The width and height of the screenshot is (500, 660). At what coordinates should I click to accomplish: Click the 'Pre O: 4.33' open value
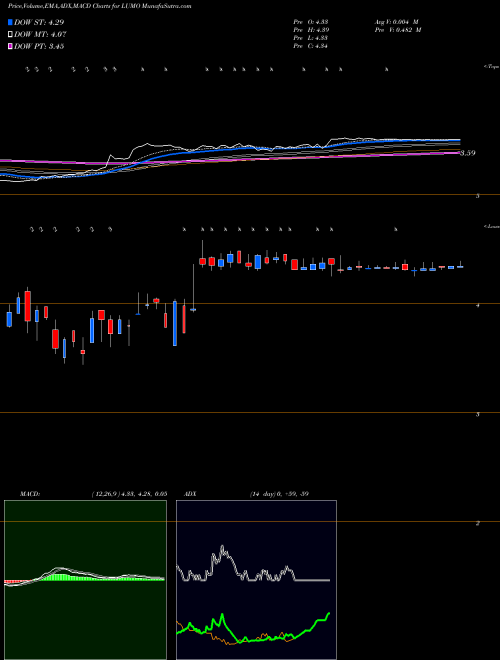(311, 22)
